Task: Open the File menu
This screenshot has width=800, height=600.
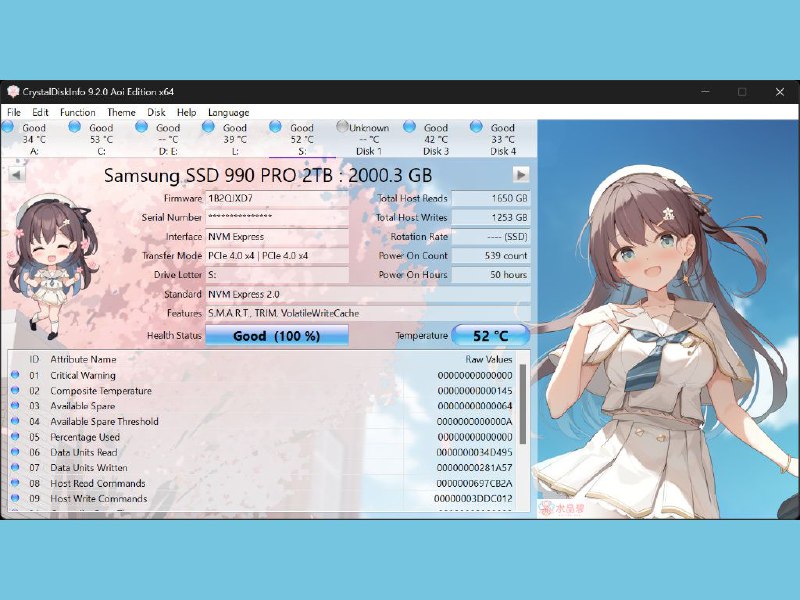Action: click(x=14, y=112)
